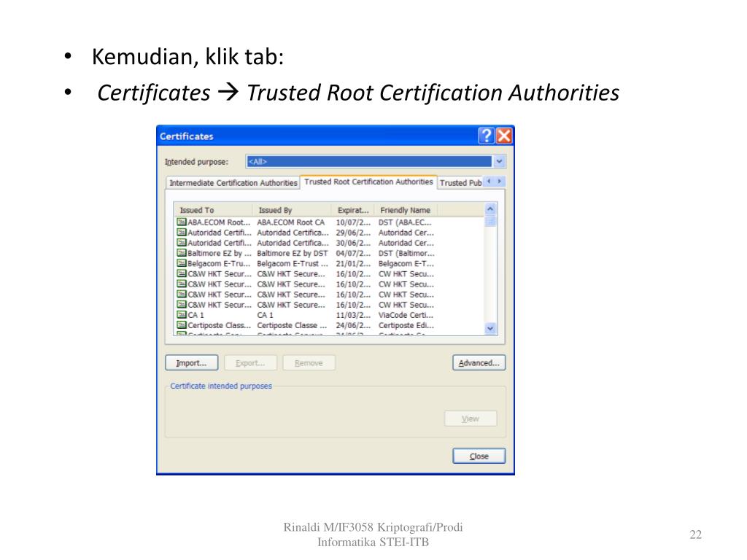Click the '10/07/2...' expiration cell
The width and height of the screenshot is (747, 560).
[x=353, y=222]
